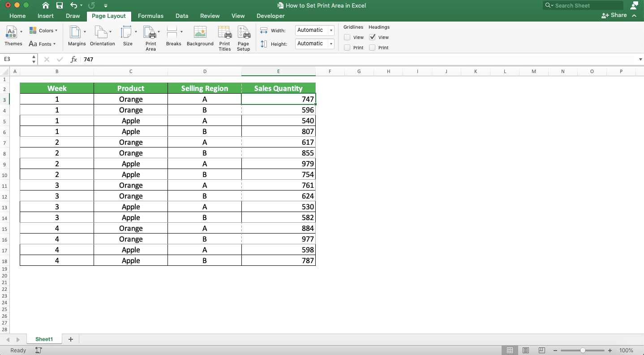Viewport: 644px width, 355px height.
Task: Open the Page Setup dialog
Action: (244, 38)
